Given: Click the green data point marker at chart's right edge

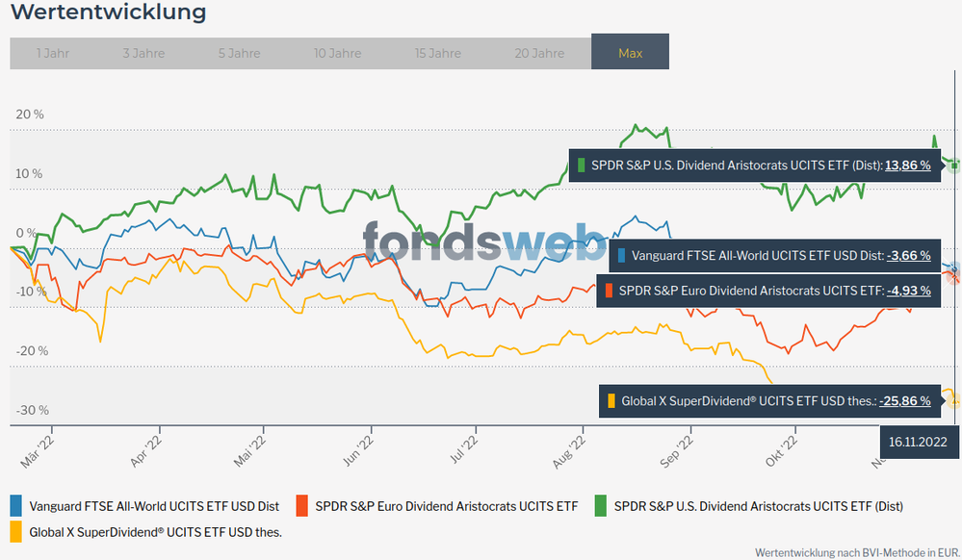Looking at the screenshot, I should click(954, 165).
